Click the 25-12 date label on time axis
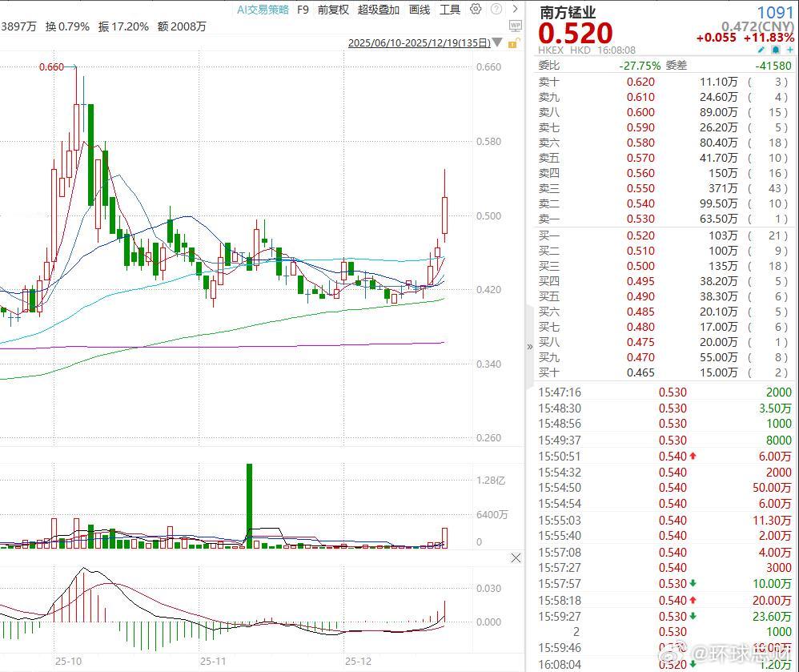 tap(358, 662)
